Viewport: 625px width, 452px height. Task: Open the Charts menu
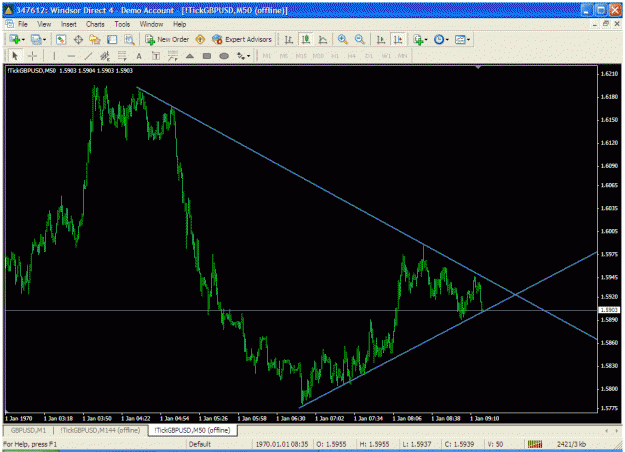tap(95, 24)
